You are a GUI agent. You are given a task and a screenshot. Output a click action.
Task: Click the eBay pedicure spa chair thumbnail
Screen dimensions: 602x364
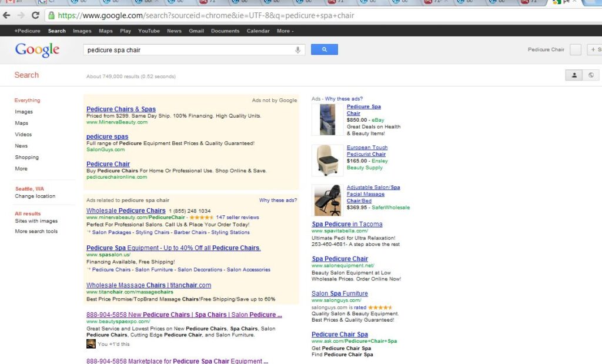(x=327, y=120)
